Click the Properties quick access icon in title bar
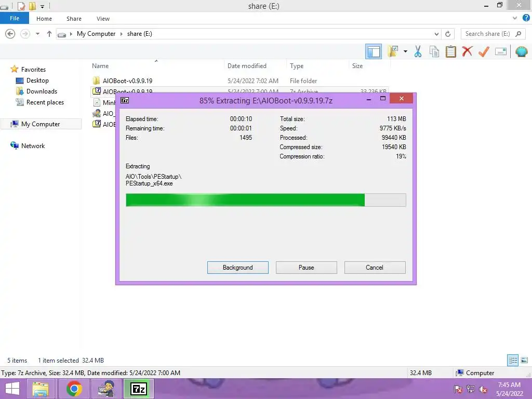The image size is (532, 399). pyautogui.click(x=21, y=6)
